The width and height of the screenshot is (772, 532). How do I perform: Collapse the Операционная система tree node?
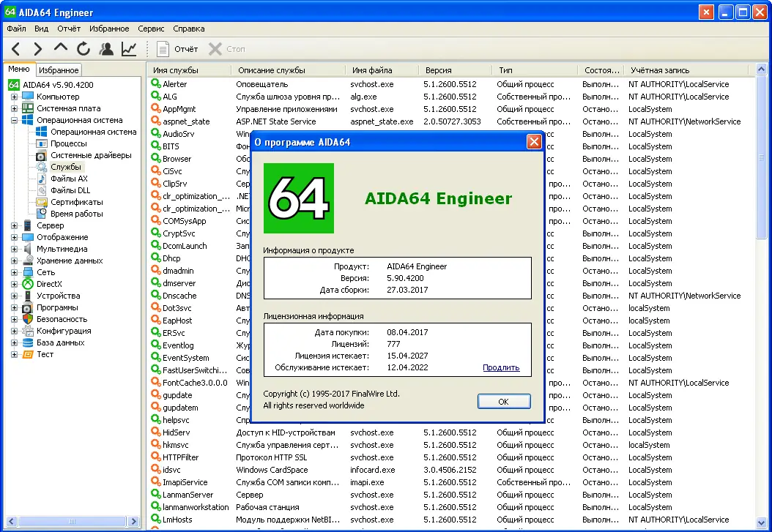click(x=14, y=121)
